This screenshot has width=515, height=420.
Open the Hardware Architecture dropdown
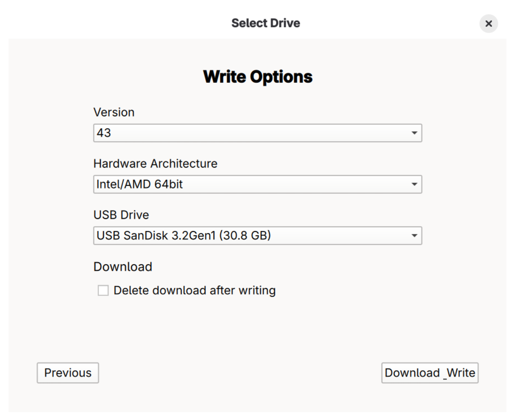(x=257, y=184)
